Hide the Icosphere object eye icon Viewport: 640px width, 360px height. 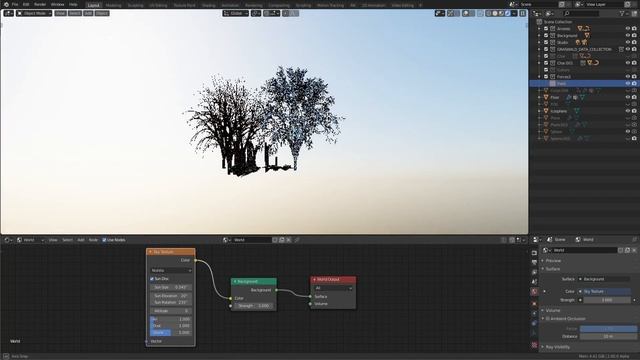628,111
